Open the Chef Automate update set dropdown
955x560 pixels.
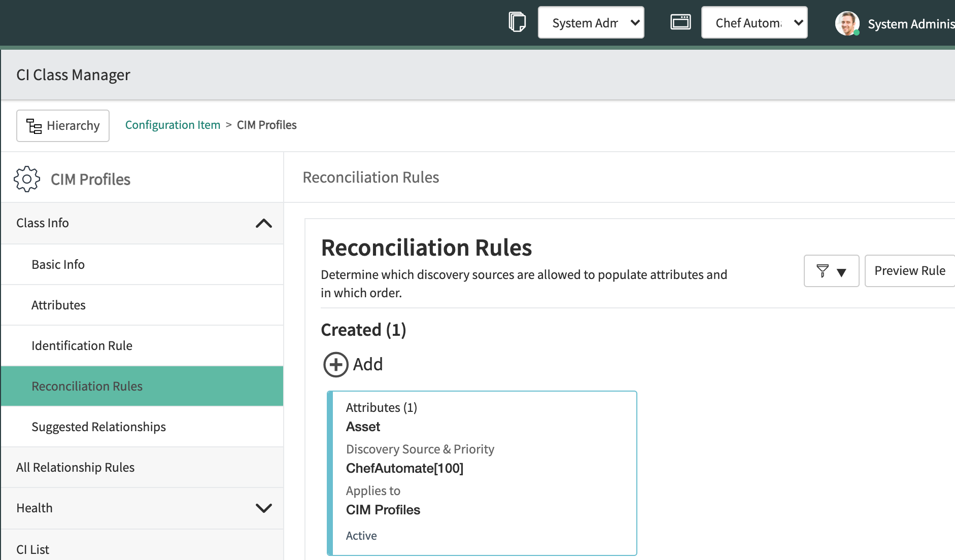pyautogui.click(x=754, y=22)
